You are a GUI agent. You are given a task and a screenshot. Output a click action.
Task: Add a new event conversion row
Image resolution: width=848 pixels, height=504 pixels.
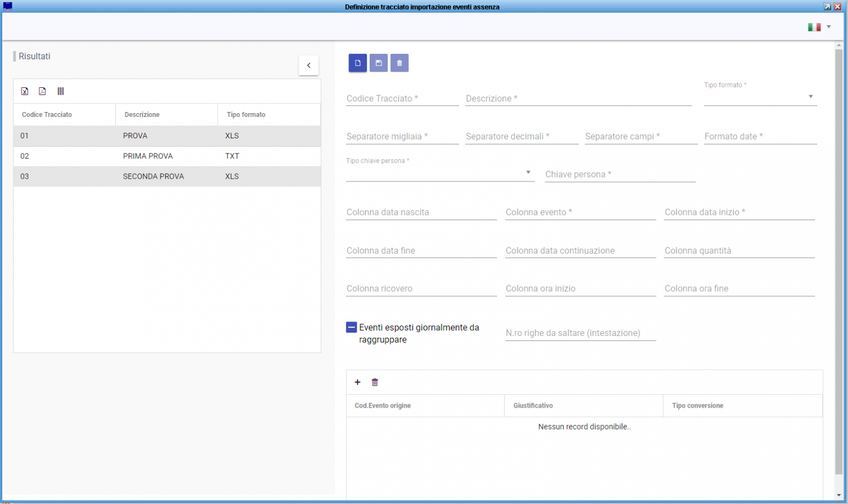click(357, 382)
